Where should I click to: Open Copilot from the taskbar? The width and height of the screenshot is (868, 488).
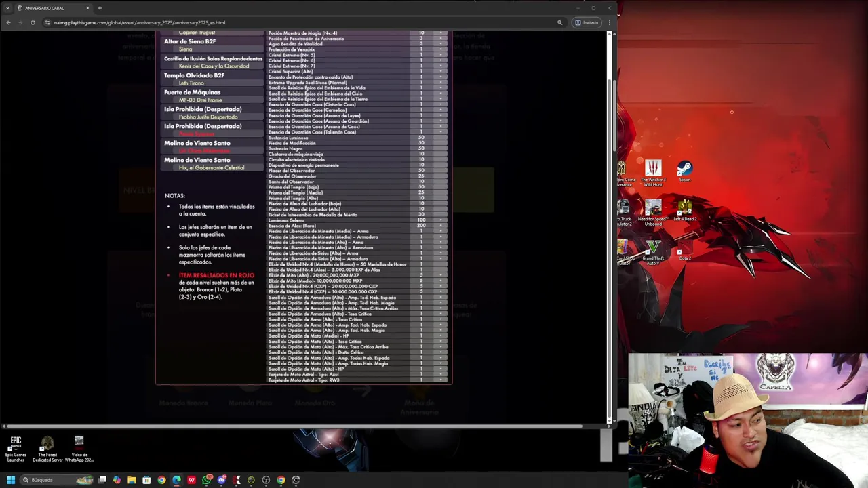coord(117,480)
